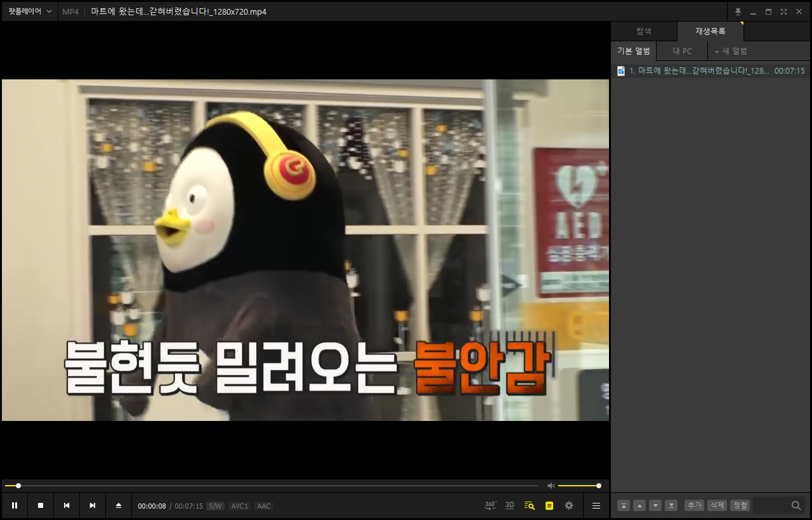Switch player to fullscreen mode
Image resolution: width=812 pixels, height=520 pixels.
[783, 11]
